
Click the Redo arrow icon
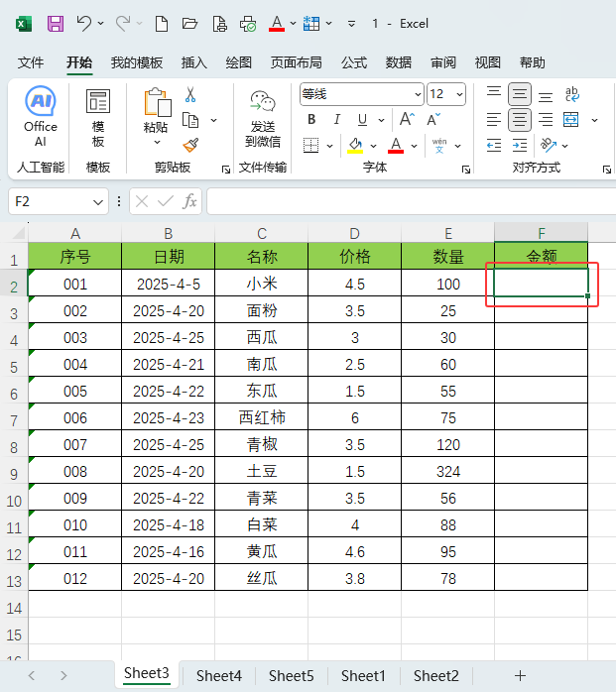(x=123, y=23)
